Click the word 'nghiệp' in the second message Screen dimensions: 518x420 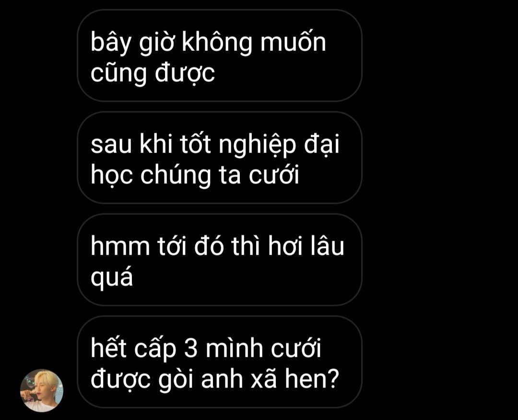pyautogui.click(x=258, y=145)
